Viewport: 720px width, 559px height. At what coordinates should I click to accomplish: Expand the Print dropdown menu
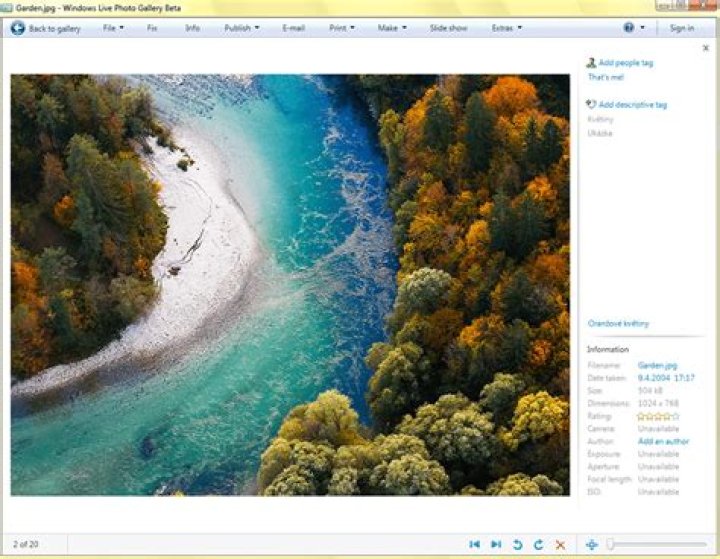tap(342, 28)
